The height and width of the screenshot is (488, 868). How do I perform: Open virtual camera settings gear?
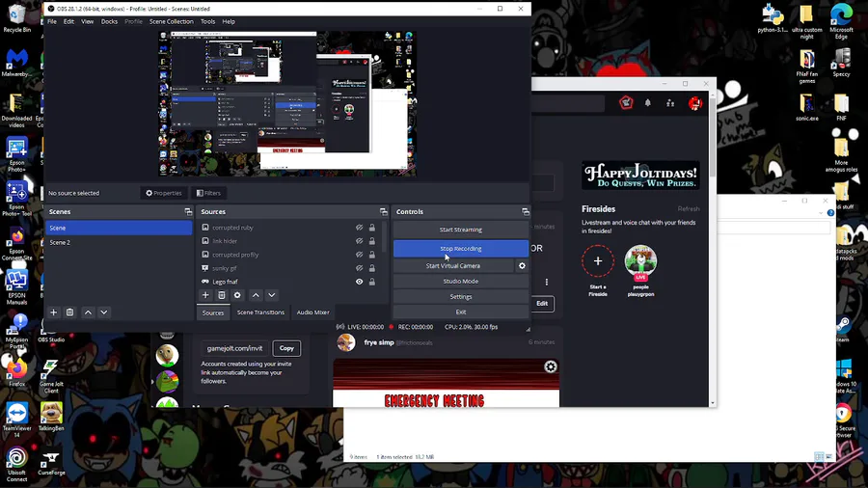[x=522, y=265]
